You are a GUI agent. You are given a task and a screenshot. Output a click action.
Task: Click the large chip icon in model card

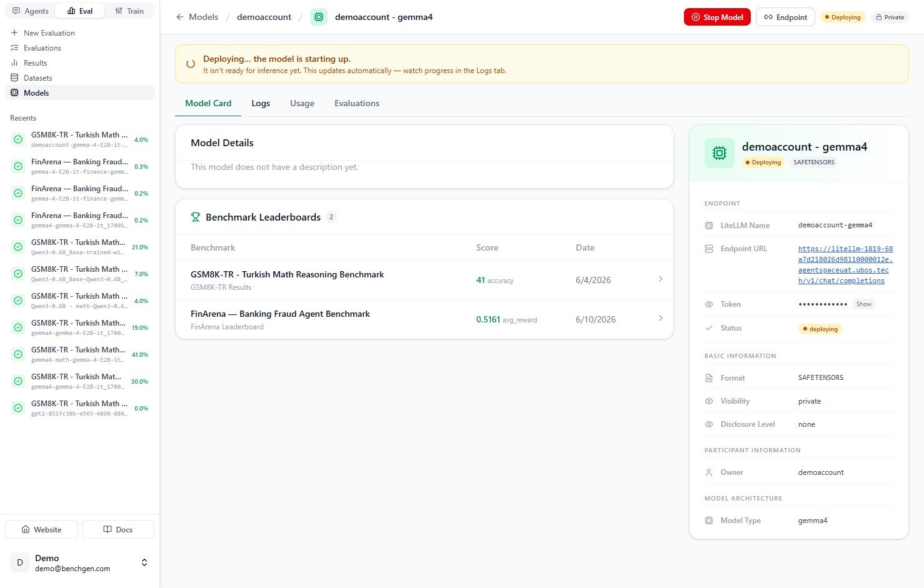point(720,153)
